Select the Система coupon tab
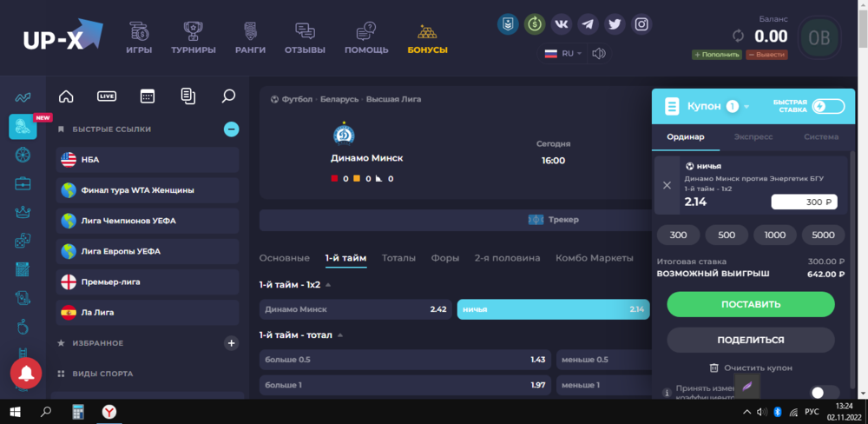Screen dimensions: 868x424 (x=821, y=137)
